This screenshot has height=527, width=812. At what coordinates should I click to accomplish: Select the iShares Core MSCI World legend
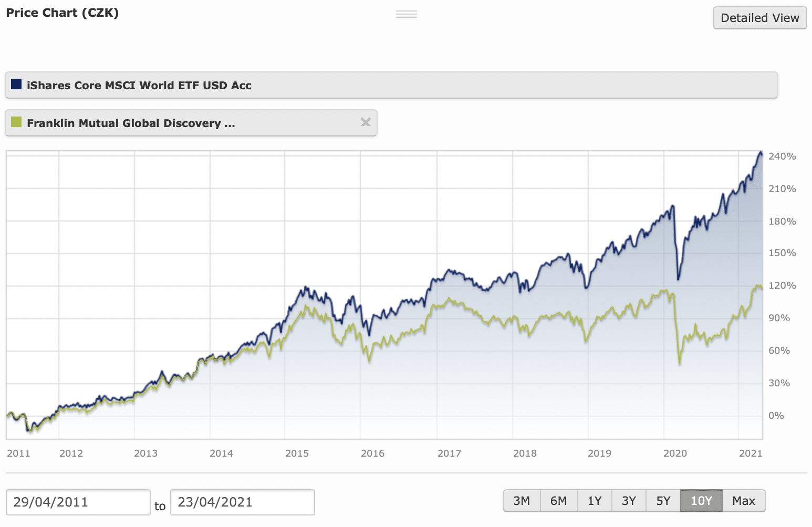coord(139,86)
